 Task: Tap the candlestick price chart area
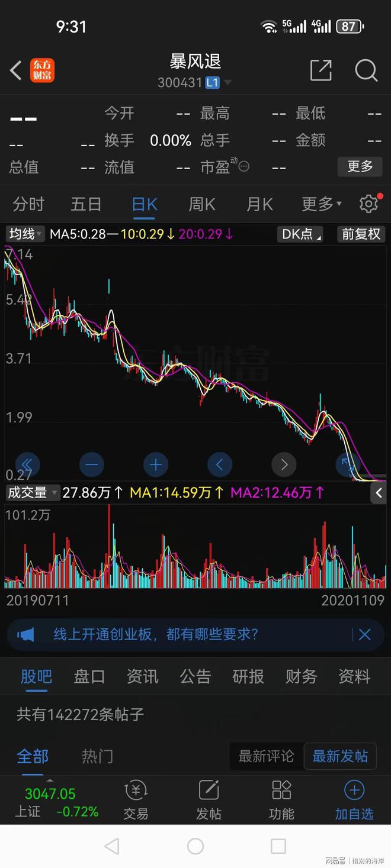195,362
